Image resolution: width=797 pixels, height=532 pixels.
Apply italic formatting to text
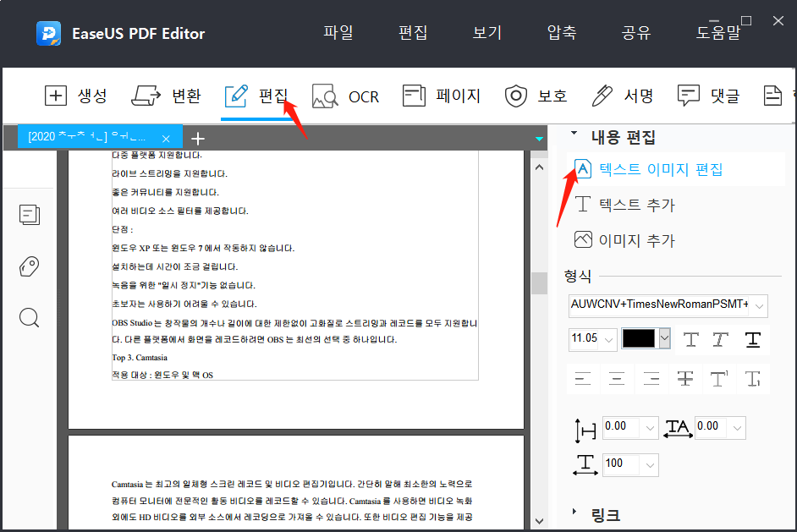(718, 339)
